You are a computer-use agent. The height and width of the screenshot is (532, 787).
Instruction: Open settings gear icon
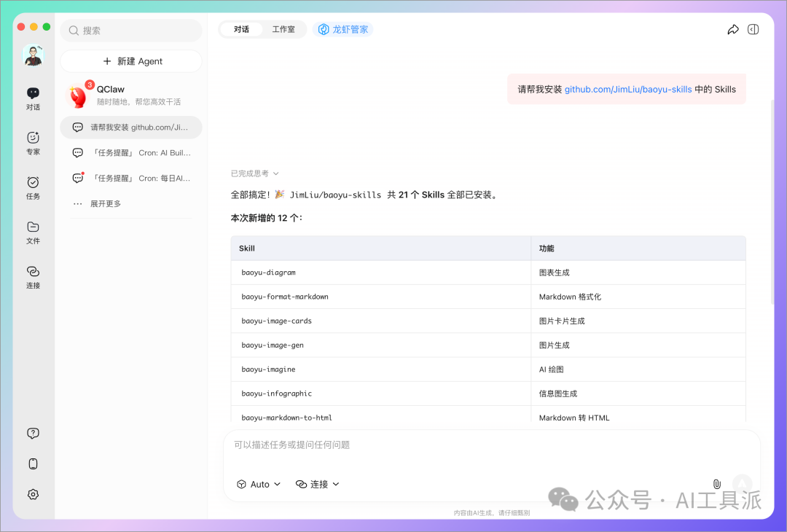33,494
